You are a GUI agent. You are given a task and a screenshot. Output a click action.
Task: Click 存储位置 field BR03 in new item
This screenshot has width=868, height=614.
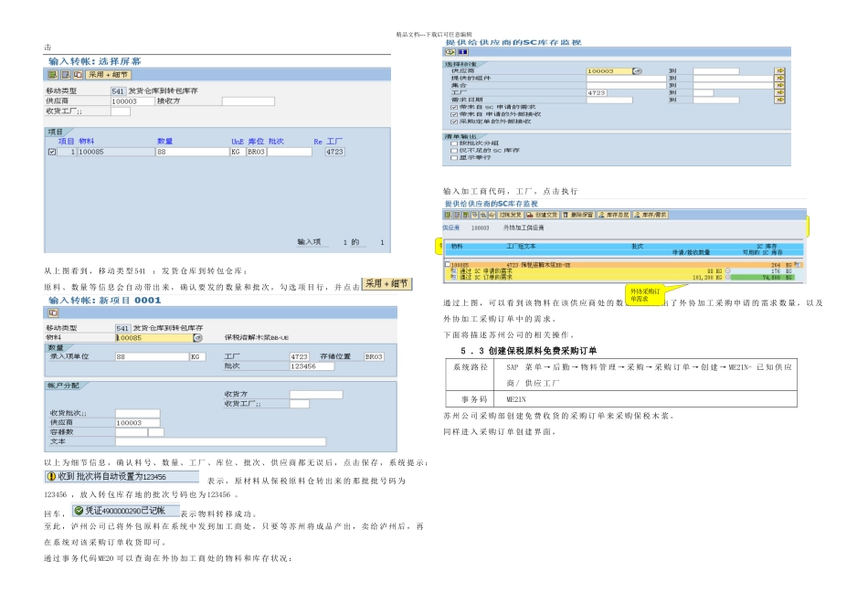click(x=374, y=357)
